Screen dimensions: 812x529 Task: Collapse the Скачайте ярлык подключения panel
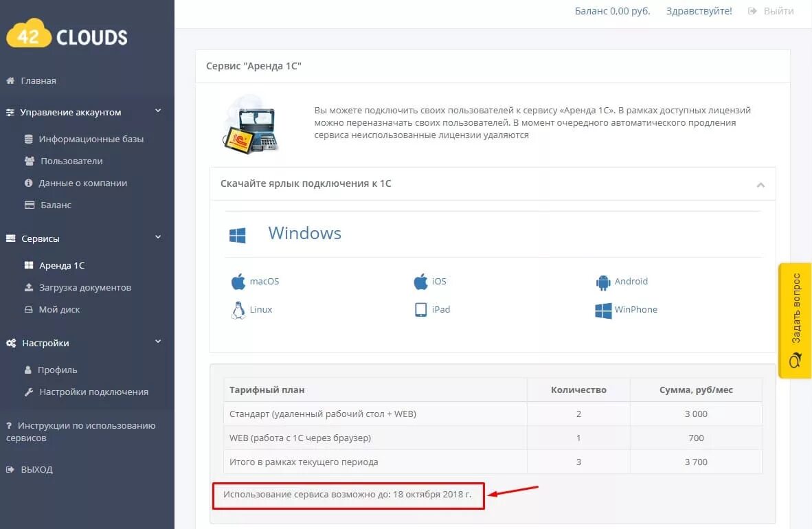[x=760, y=184]
